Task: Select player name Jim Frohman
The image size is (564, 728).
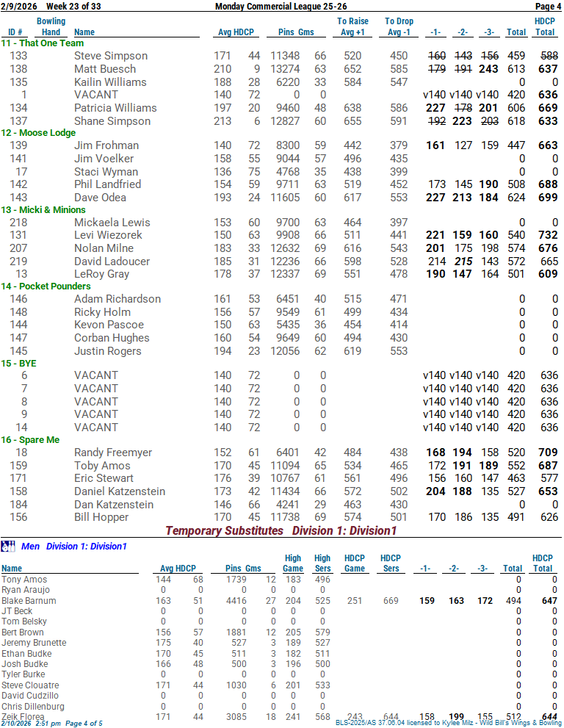Action: point(106,145)
